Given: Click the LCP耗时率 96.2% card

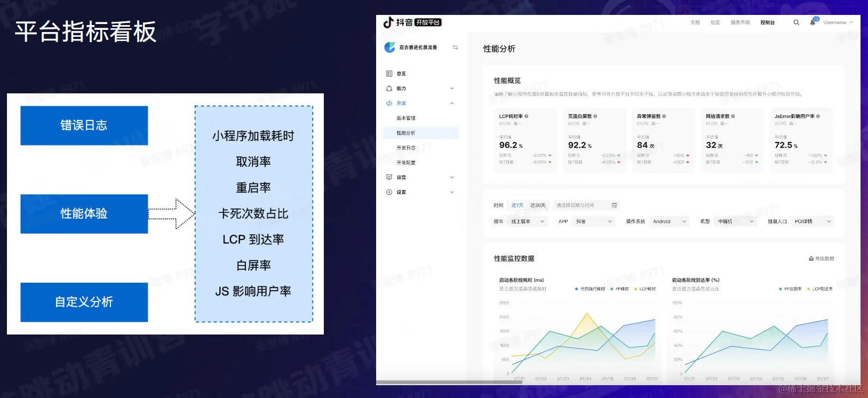Looking at the screenshot, I should [525, 140].
